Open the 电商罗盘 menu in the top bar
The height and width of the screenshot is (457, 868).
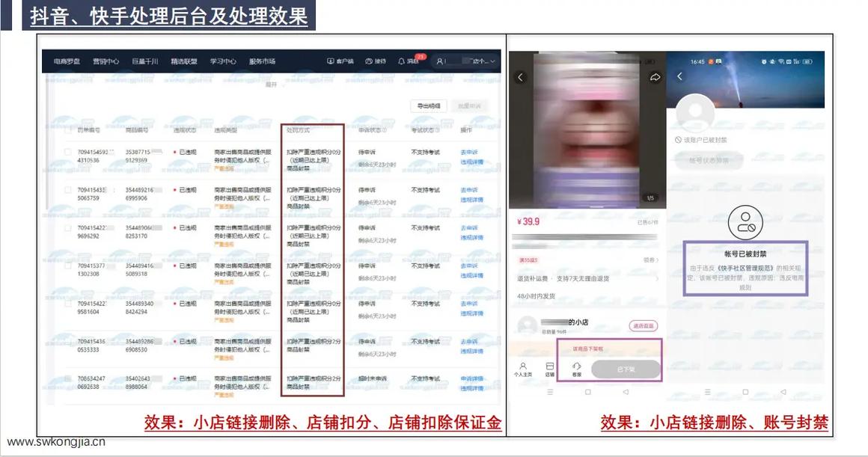pyautogui.click(x=67, y=61)
